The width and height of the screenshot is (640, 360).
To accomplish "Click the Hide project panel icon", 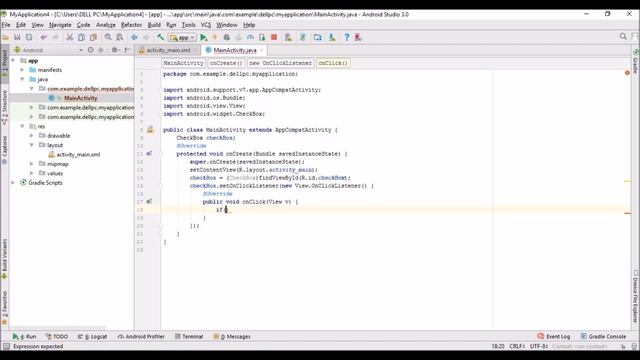I will point(127,50).
